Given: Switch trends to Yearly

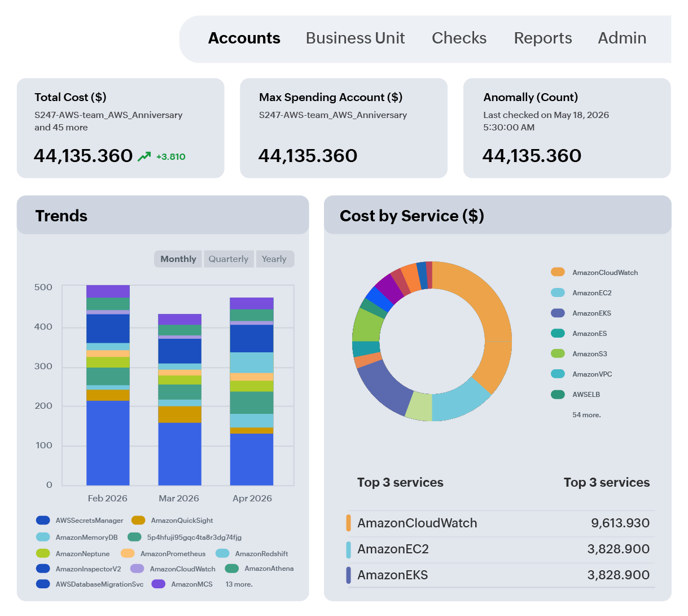Looking at the screenshot, I should (x=274, y=259).
